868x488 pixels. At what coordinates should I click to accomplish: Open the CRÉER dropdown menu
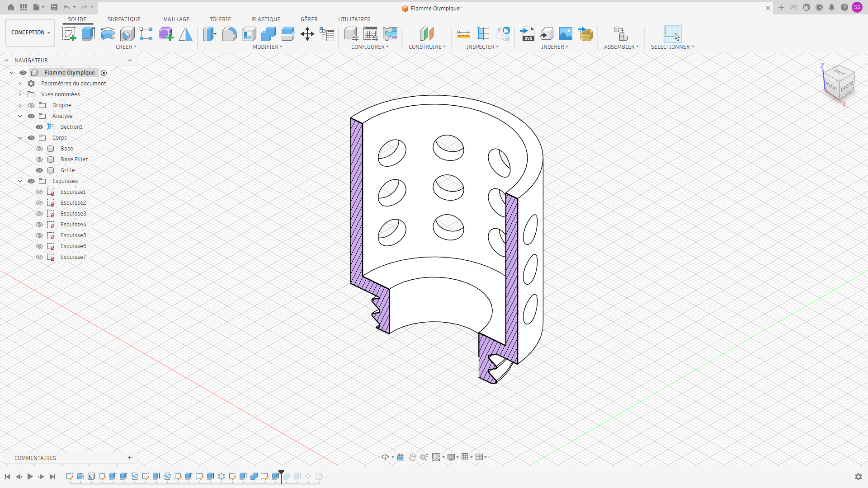coord(126,47)
